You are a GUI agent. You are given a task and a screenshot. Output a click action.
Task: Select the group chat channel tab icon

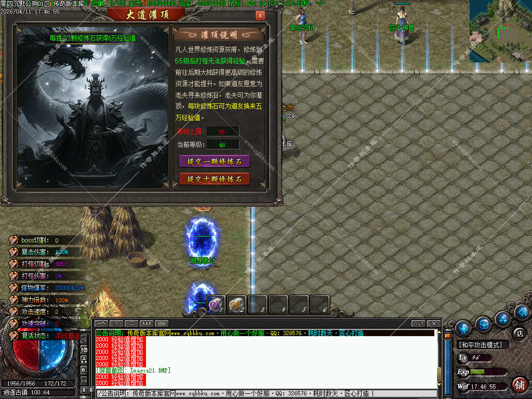click(x=147, y=324)
